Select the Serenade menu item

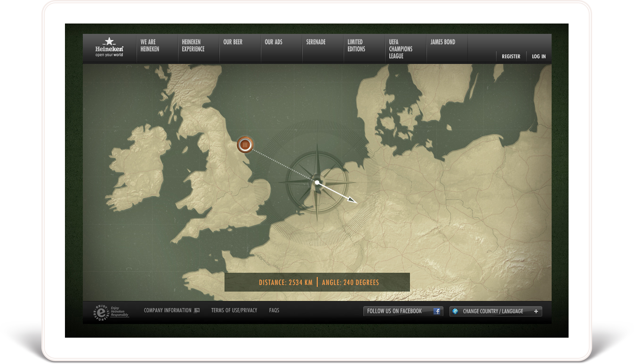click(x=315, y=42)
